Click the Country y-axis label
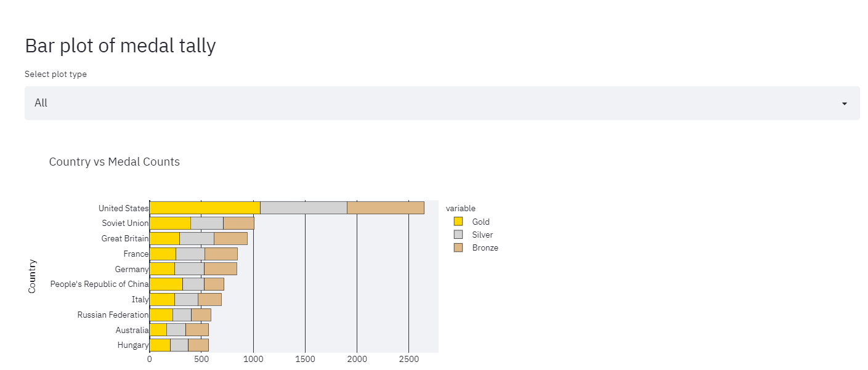This screenshot has height=370, width=868. 31,274
